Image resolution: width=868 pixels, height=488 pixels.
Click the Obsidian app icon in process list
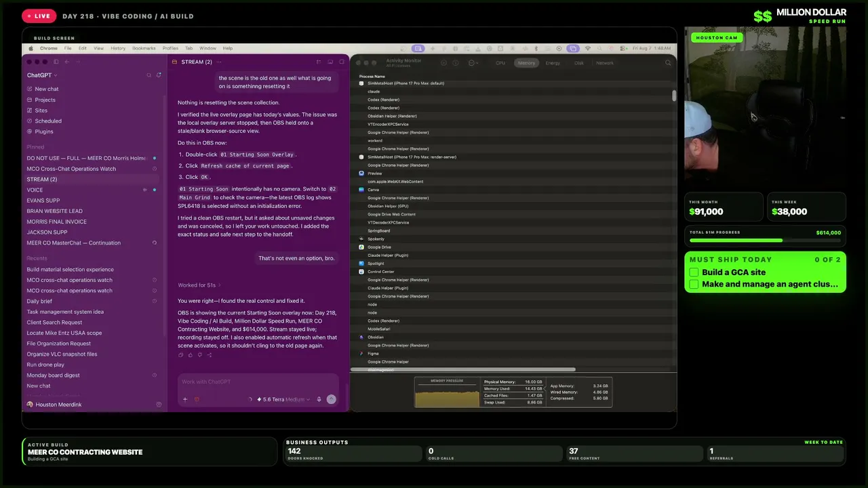[361, 337]
